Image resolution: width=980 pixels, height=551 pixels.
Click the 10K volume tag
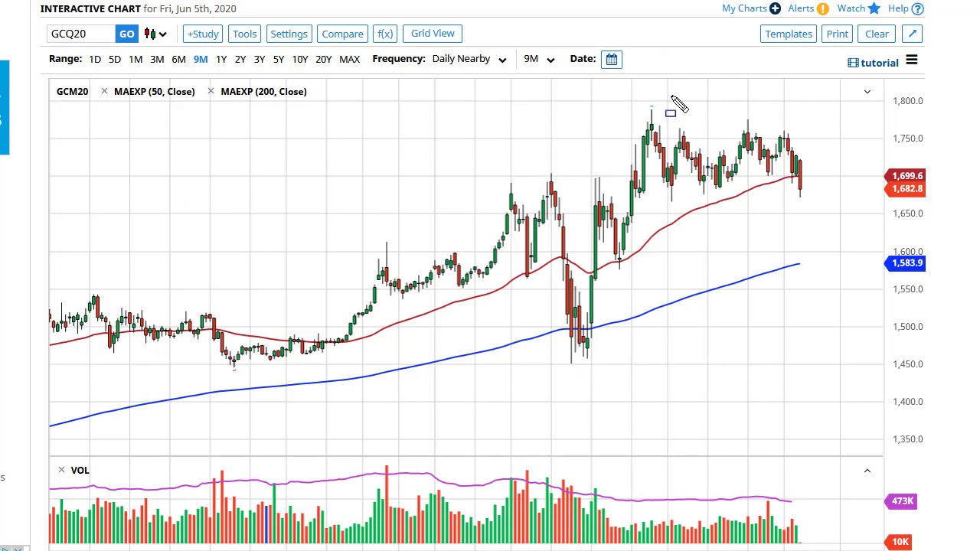[x=897, y=542]
